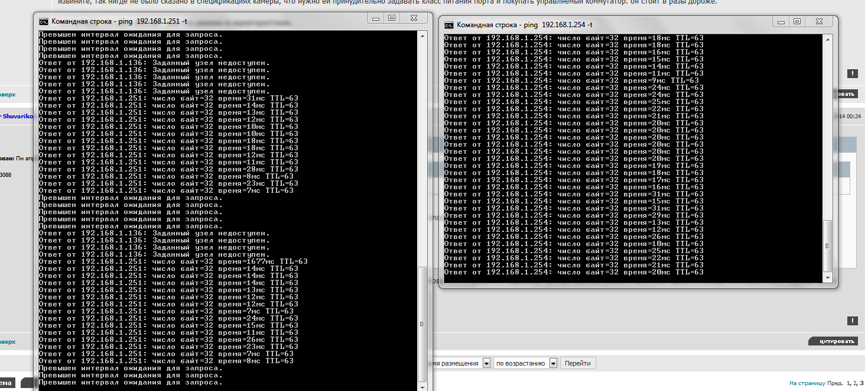Click the 'На страницу' link
868x391 pixels.
coord(807,383)
